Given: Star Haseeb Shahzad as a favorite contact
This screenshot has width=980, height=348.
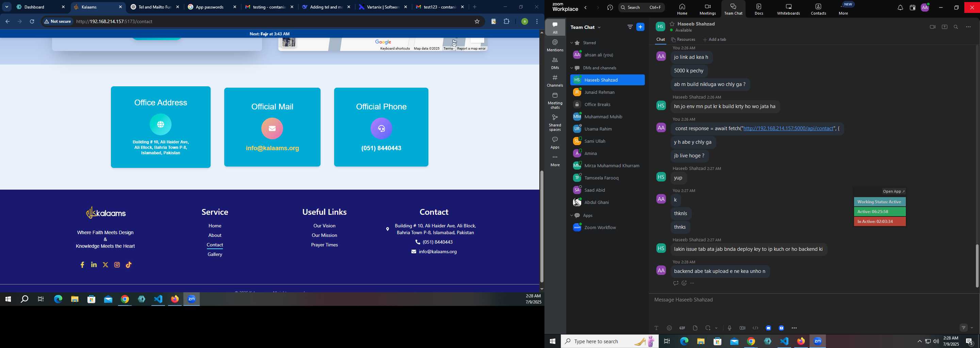Looking at the screenshot, I should point(672,24).
